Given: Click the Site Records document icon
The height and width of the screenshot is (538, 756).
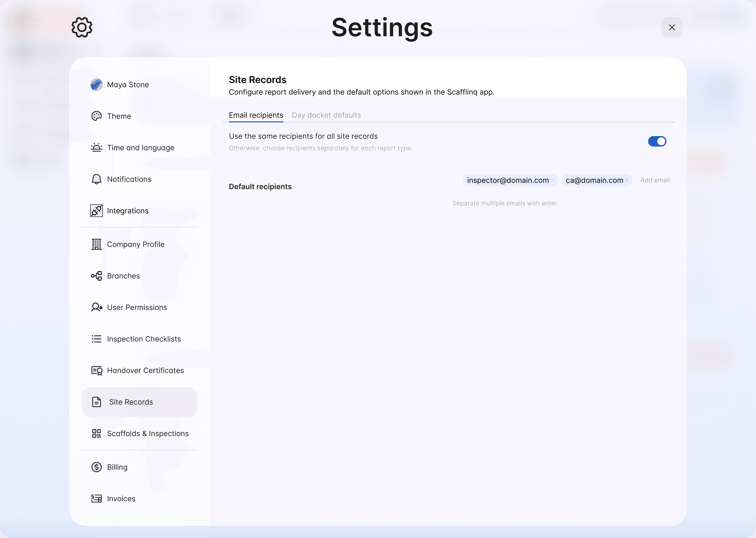Looking at the screenshot, I should pos(96,402).
